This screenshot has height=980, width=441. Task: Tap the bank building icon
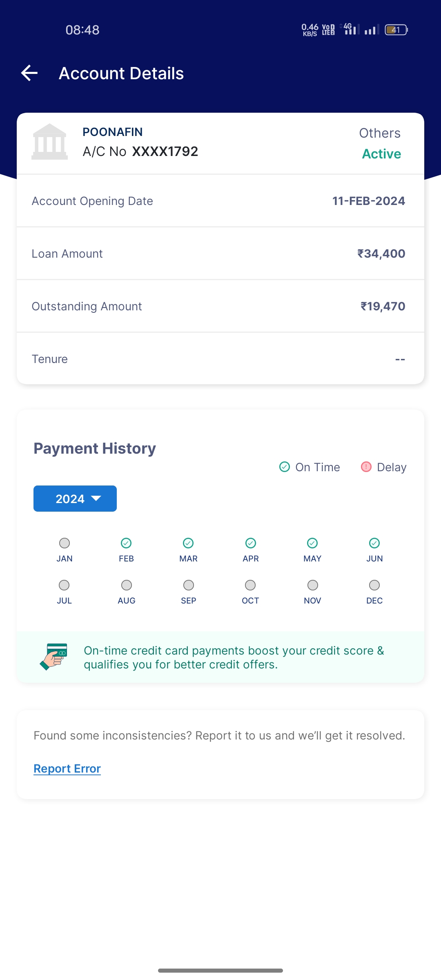pos(49,142)
